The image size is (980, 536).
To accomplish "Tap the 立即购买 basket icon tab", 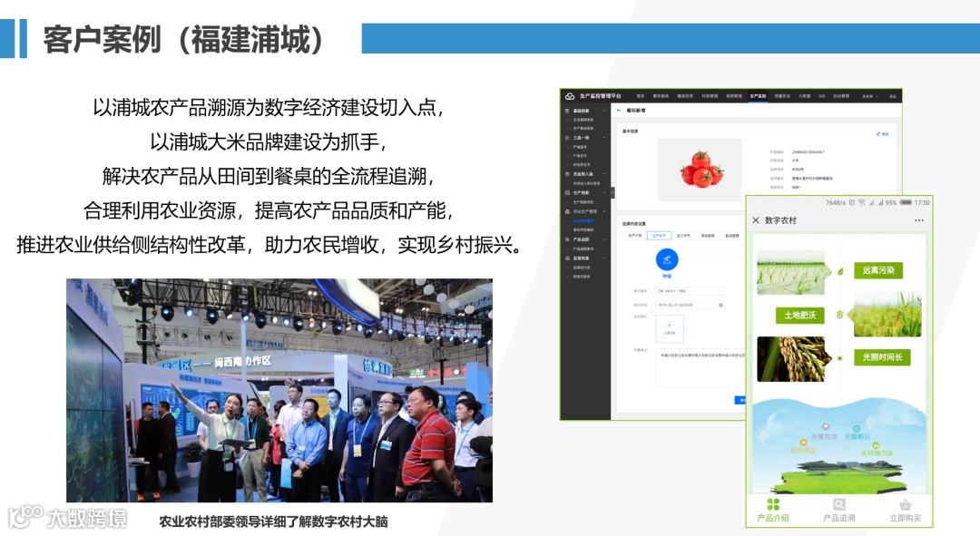I will [905, 511].
